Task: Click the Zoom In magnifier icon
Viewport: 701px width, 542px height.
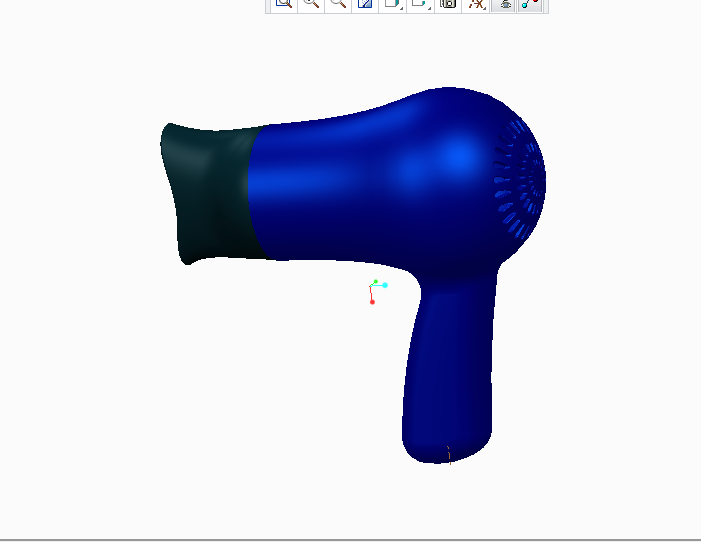Action: click(311, 4)
